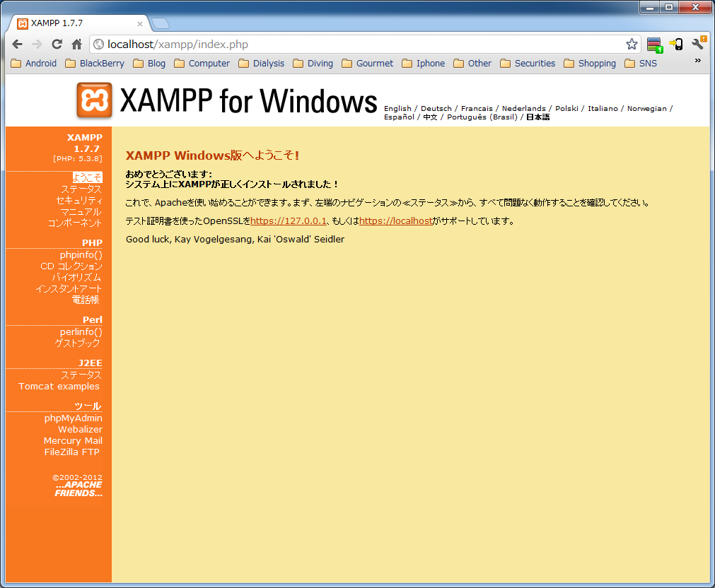This screenshot has width=715, height=588.
Task: Open the Securities bookmarks folder
Action: pyautogui.click(x=528, y=64)
